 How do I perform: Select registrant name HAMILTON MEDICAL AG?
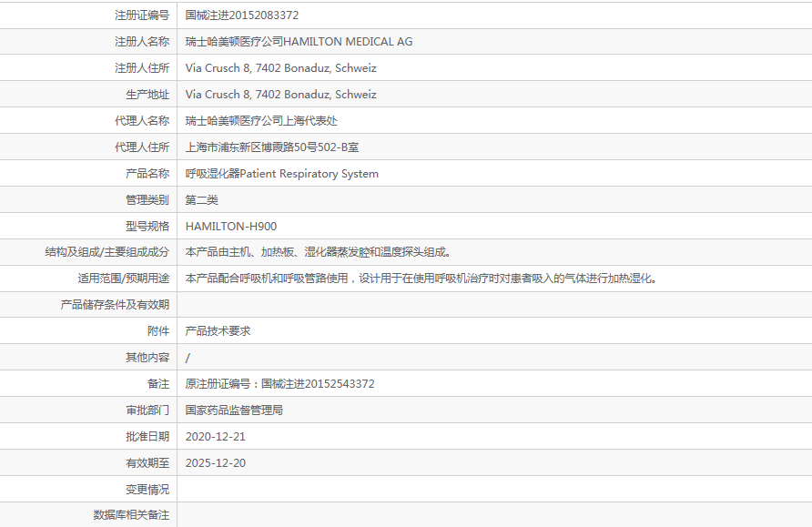(348, 42)
